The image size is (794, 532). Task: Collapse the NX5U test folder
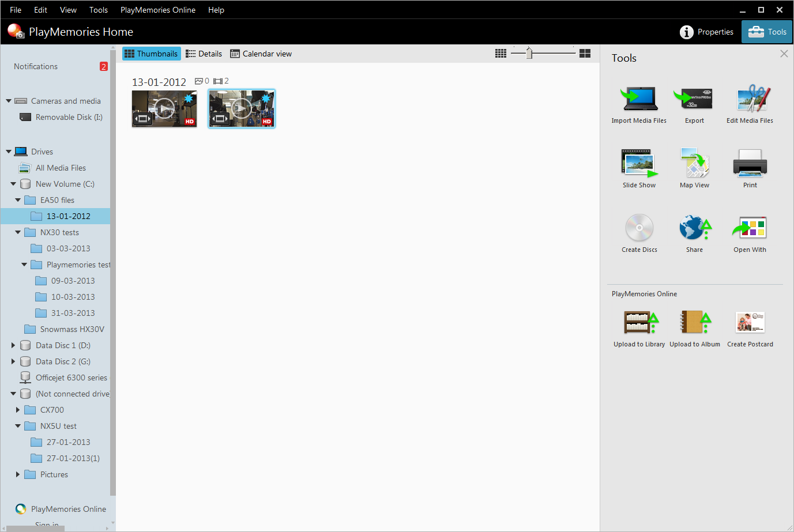pos(18,426)
